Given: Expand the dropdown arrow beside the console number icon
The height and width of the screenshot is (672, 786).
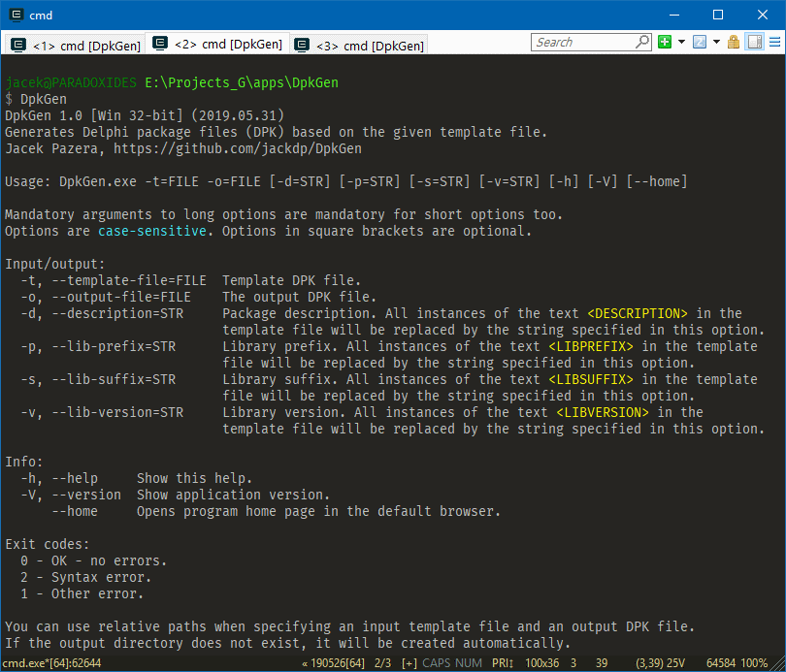Looking at the screenshot, I should point(717,42).
